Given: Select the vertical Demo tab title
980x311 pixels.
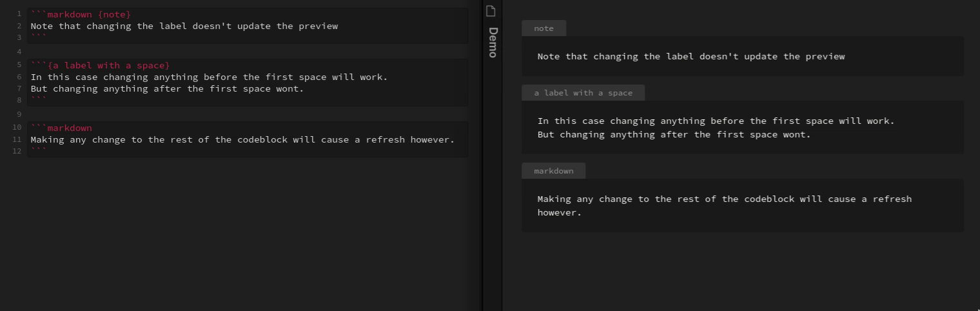Looking at the screenshot, I should pyautogui.click(x=493, y=43).
